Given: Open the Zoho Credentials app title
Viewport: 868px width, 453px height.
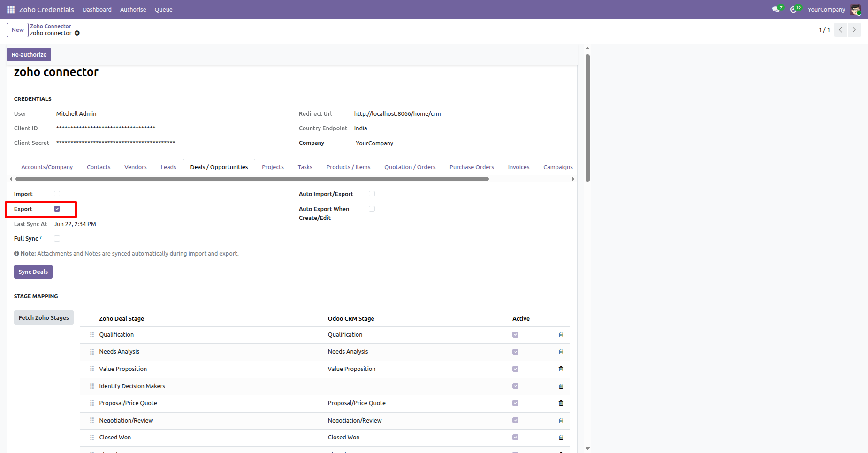Looking at the screenshot, I should pyautogui.click(x=46, y=9).
